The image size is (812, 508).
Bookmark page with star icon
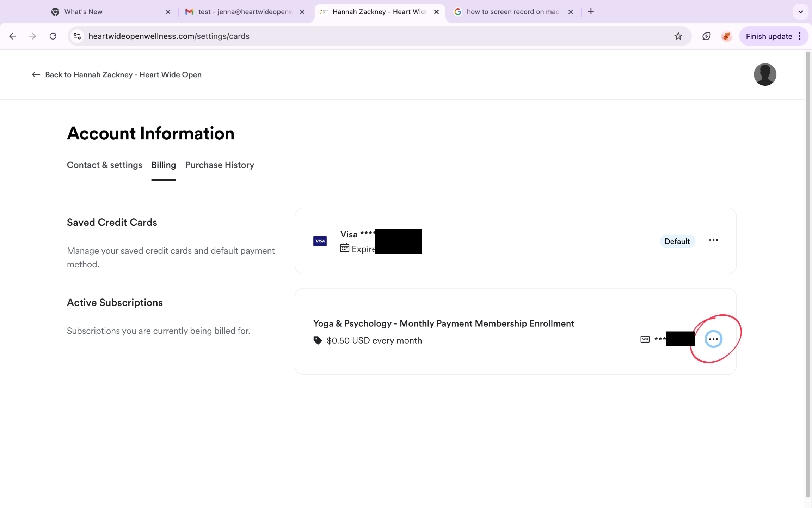tap(678, 36)
